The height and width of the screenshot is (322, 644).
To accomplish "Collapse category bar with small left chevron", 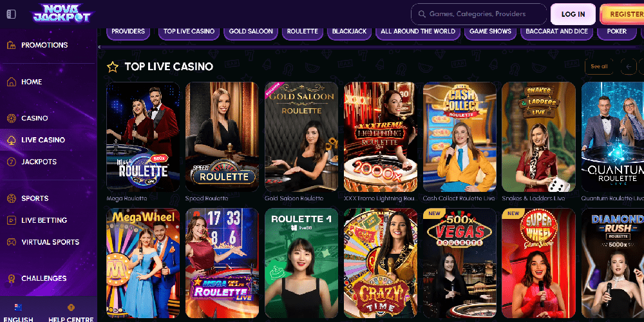I will (x=99, y=47).
